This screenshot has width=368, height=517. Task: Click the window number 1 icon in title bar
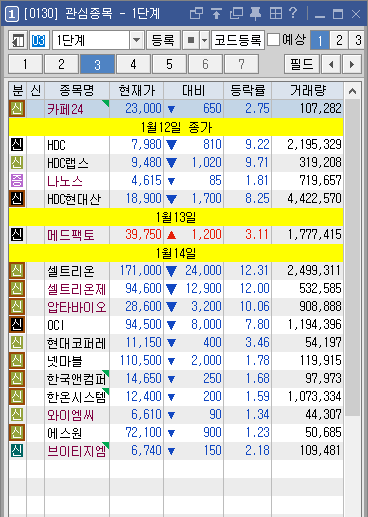[12, 14]
